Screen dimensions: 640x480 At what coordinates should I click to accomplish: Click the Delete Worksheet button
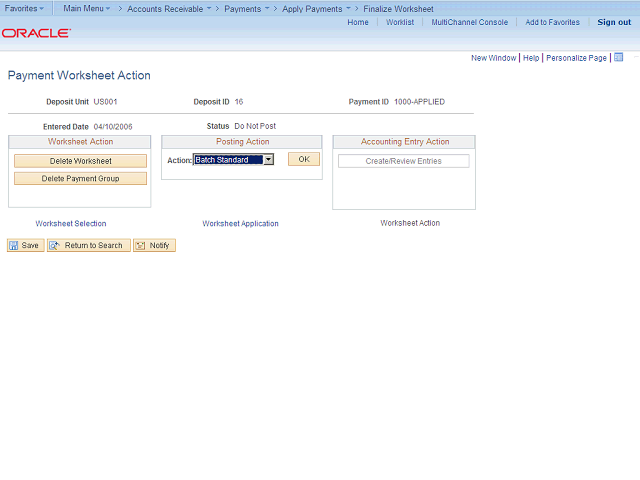80,161
